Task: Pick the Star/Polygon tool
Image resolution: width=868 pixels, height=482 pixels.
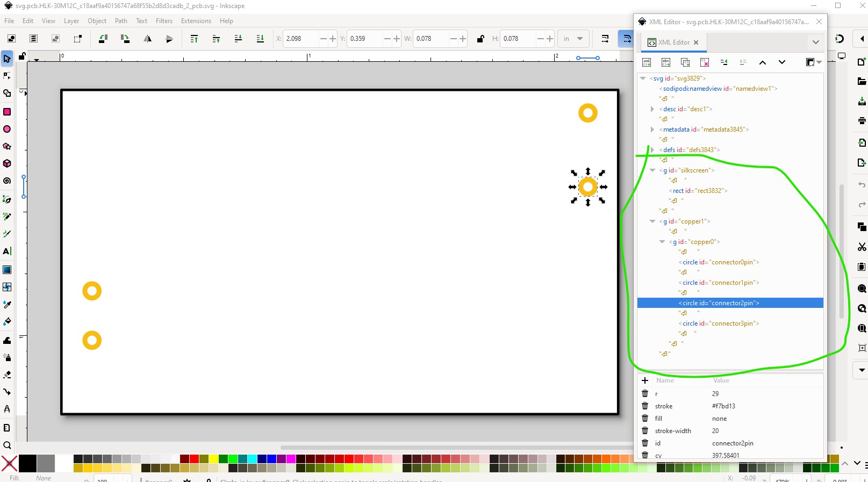Action: (7, 146)
